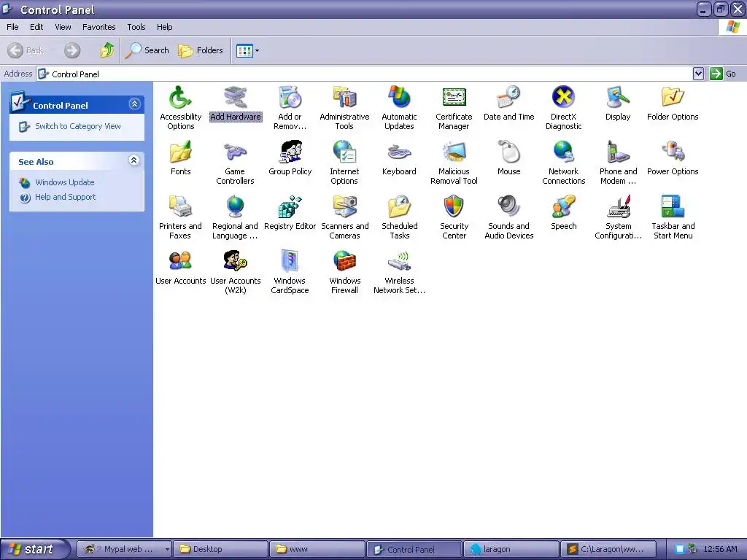Open Windows CardSpace icon
The width and height of the screenshot is (747, 560).
click(290, 262)
